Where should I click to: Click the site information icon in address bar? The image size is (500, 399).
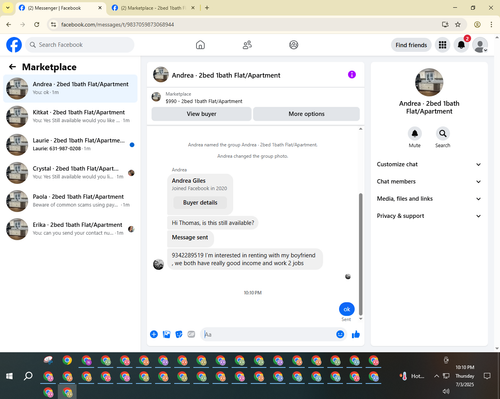(x=53, y=24)
